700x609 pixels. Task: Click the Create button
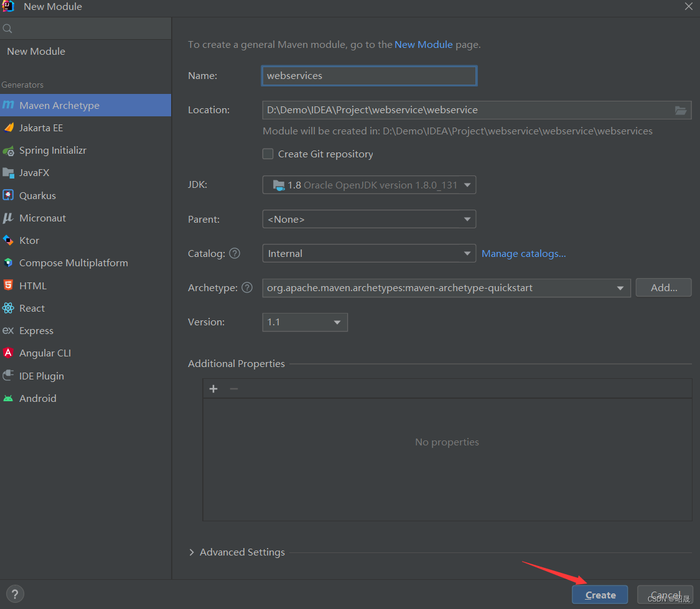pyautogui.click(x=599, y=595)
